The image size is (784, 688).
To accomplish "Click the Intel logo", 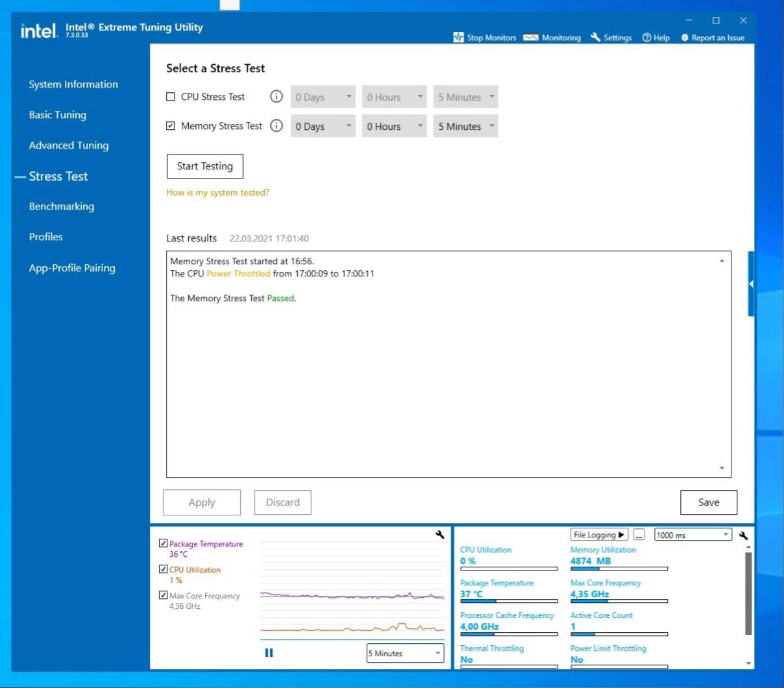I will pyautogui.click(x=39, y=31).
